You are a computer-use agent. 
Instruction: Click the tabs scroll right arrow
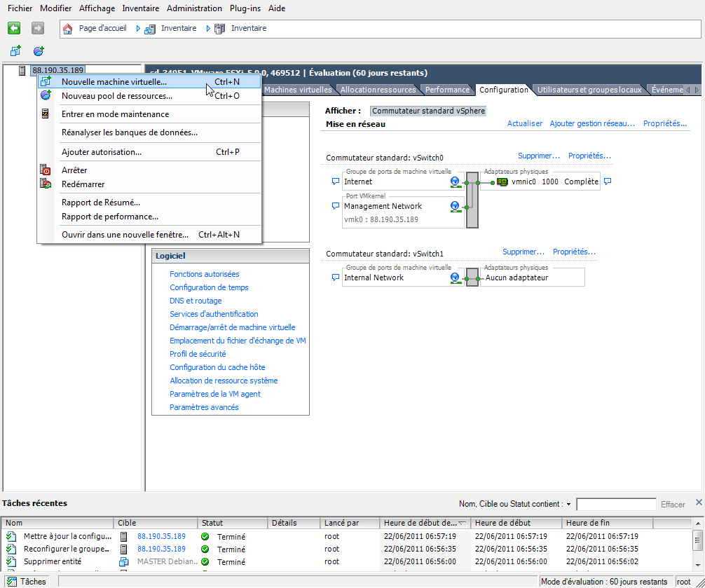[697, 90]
